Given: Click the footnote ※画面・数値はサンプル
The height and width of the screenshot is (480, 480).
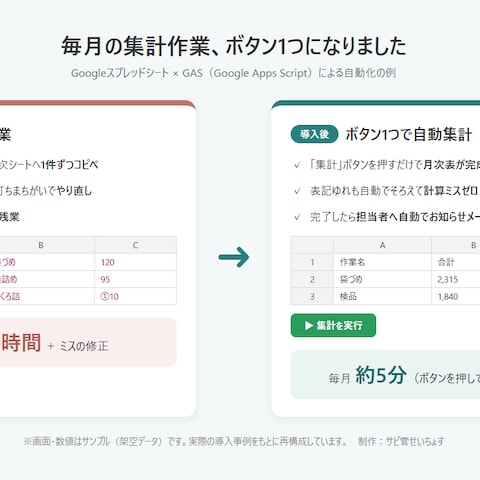Looking at the screenshot, I should (x=67, y=441).
